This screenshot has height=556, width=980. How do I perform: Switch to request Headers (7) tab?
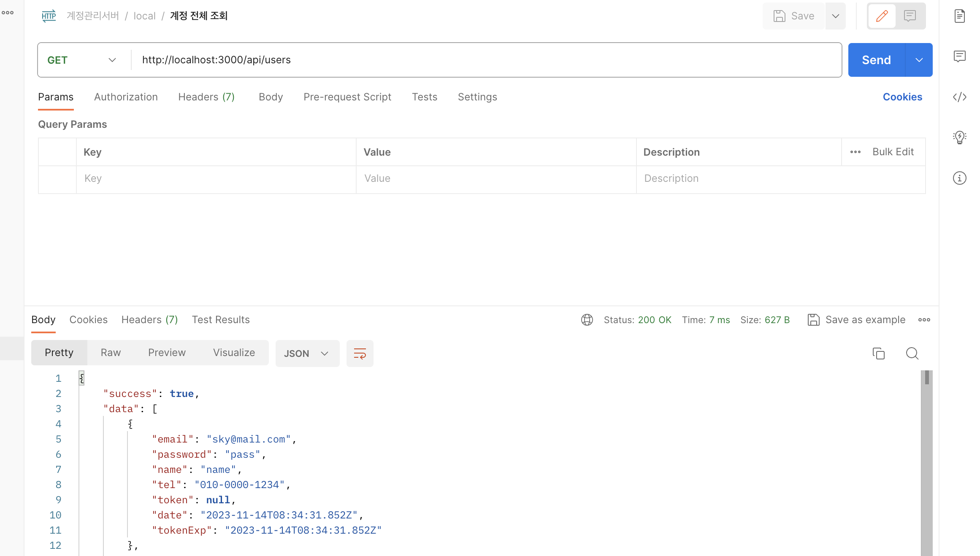(x=206, y=97)
